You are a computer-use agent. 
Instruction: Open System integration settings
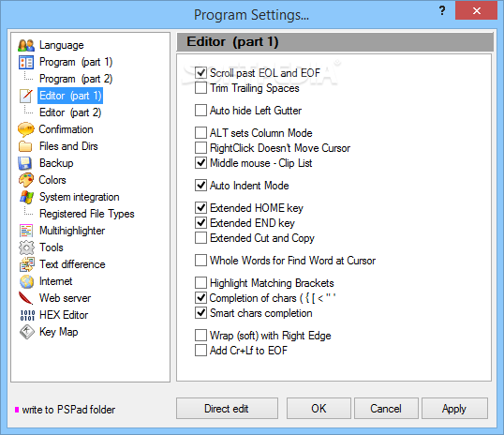[79, 197]
